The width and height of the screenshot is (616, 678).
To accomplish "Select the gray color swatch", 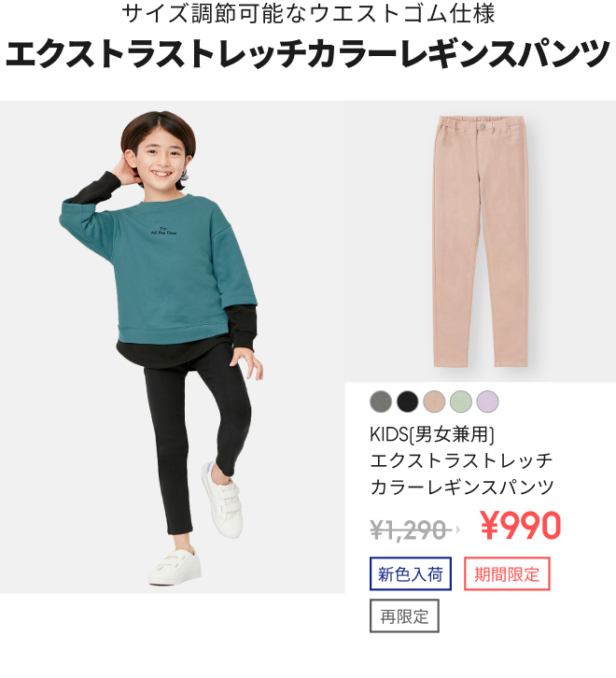I will click(x=381, y=402).
